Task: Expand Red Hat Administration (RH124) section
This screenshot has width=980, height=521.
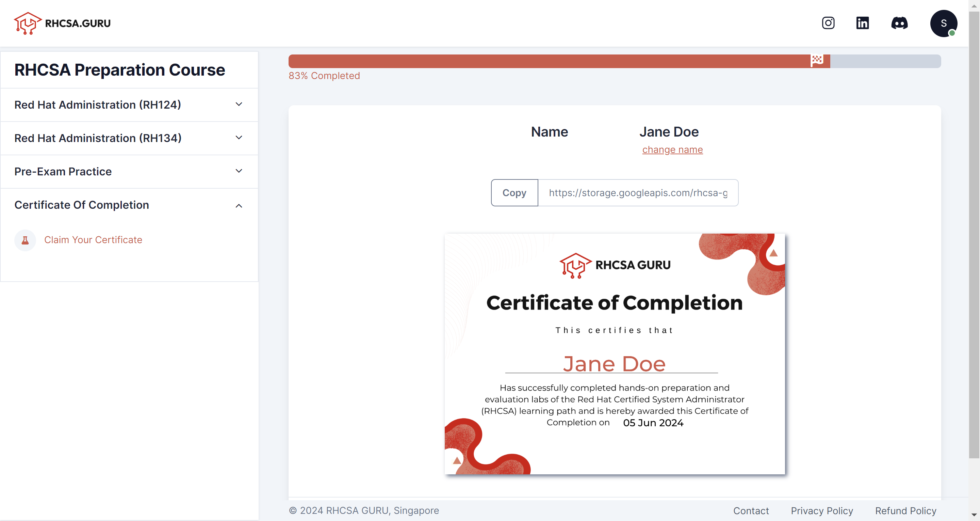Action: pyautogui.click(x=129, y=105)
